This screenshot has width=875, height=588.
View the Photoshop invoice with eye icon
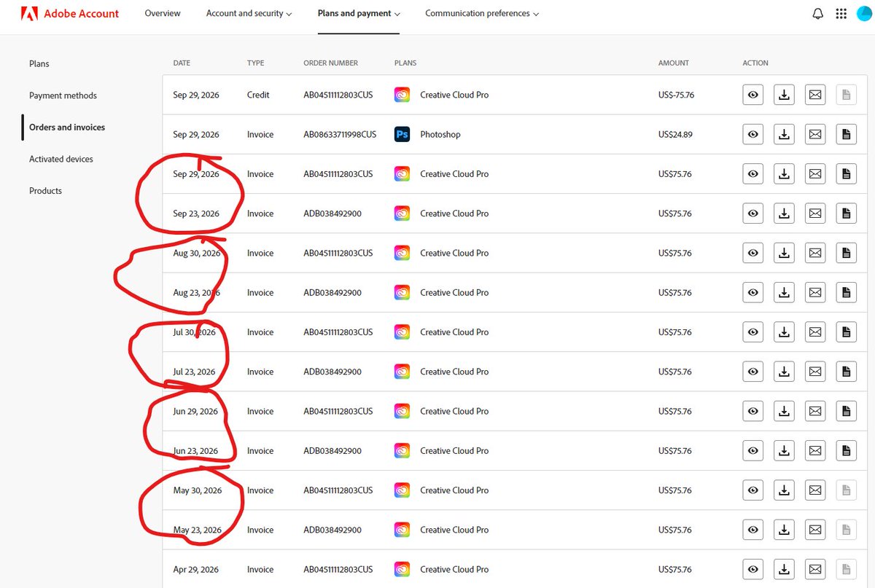click(753, 134)
